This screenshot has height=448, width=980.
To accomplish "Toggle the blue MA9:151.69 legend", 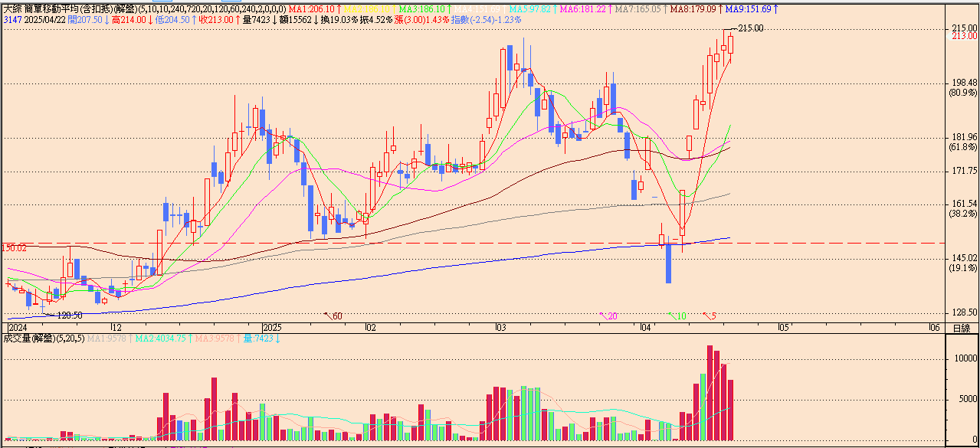I will point(751,9).
